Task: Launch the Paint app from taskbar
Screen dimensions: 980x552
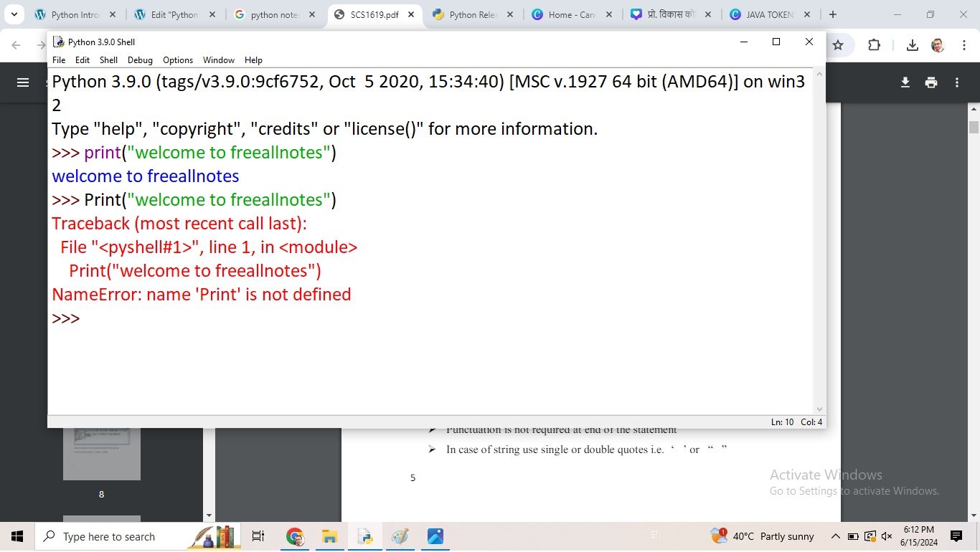Action: 400,536
